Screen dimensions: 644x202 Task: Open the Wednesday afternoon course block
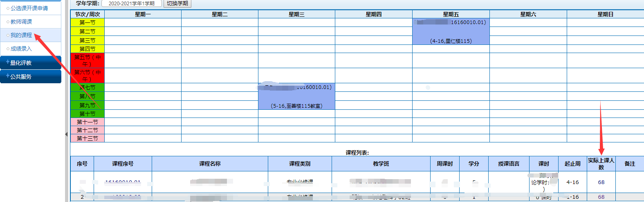(x=296, y=96)
